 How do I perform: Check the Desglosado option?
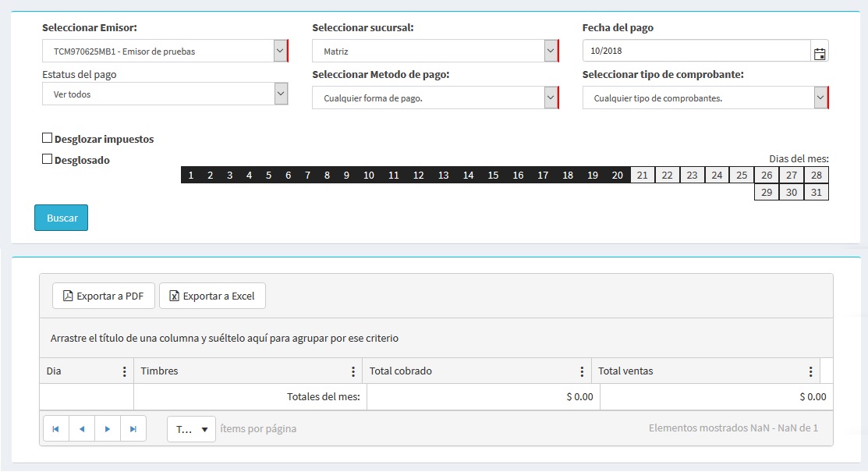coord(48,159)
